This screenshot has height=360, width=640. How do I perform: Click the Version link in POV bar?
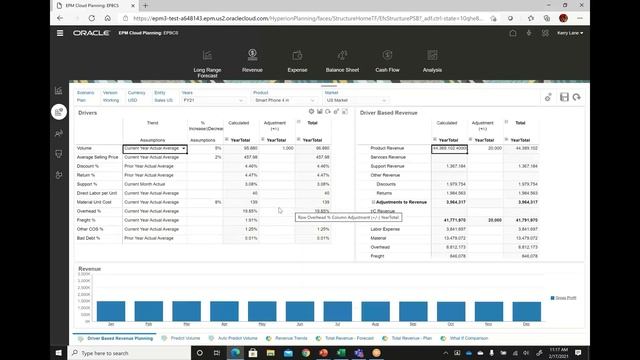(x=110, y=93)
